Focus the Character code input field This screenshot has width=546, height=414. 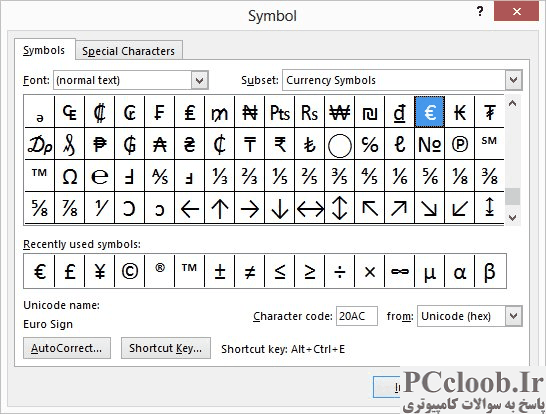coord(357,316)
